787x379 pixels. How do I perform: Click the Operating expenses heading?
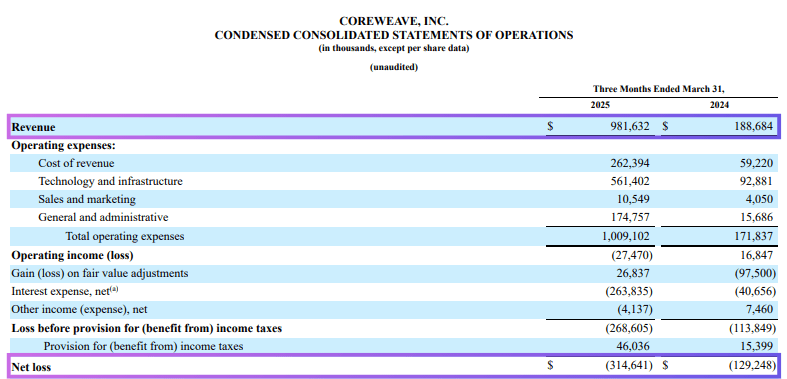coord(63,146)
